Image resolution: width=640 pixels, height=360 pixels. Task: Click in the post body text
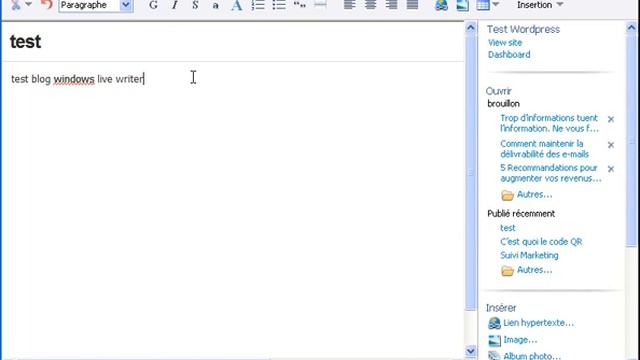click(x=78, y=79)
